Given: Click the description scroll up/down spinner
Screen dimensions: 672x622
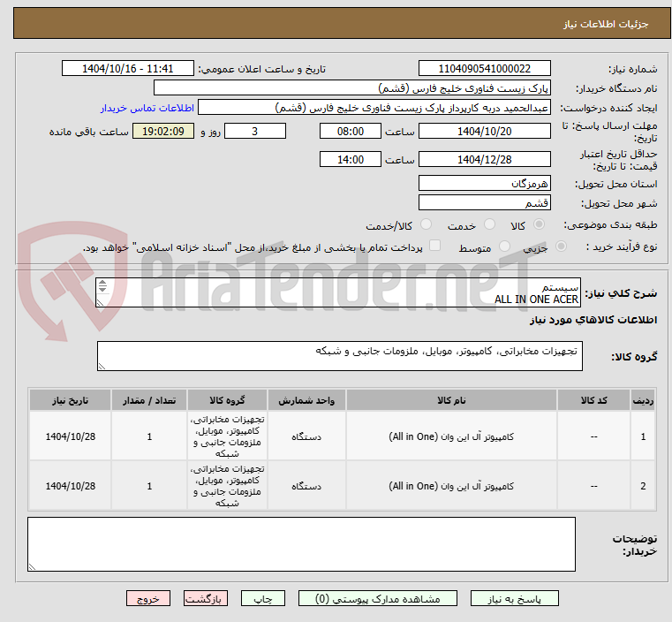Looking at the screenshot, I should click(102, 285).
